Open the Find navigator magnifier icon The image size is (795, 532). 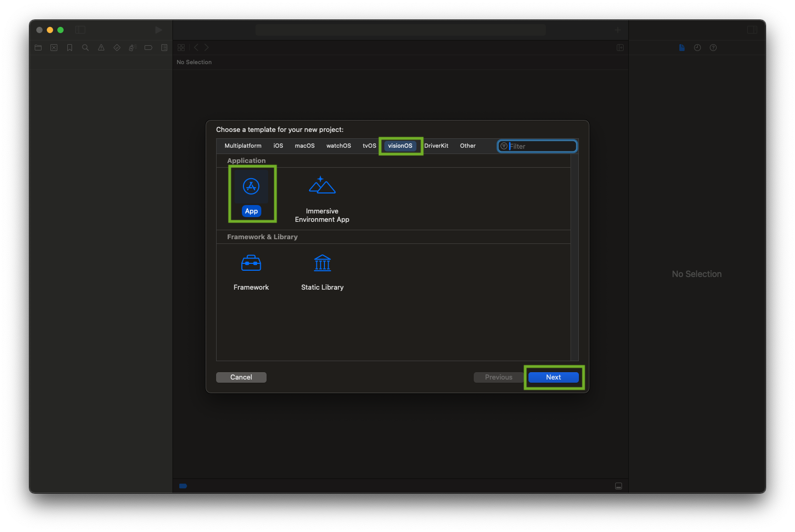[x=85, y=48]
